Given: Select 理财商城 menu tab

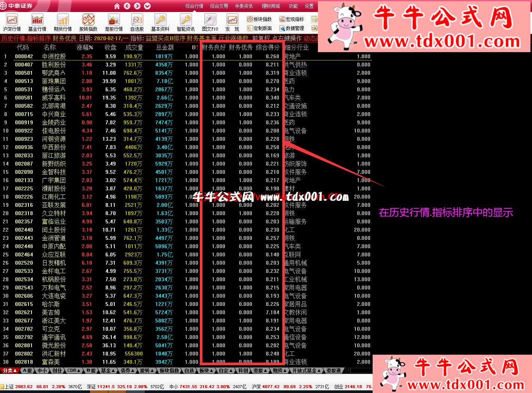Looking at the screenshot, I should pos(271,6).
